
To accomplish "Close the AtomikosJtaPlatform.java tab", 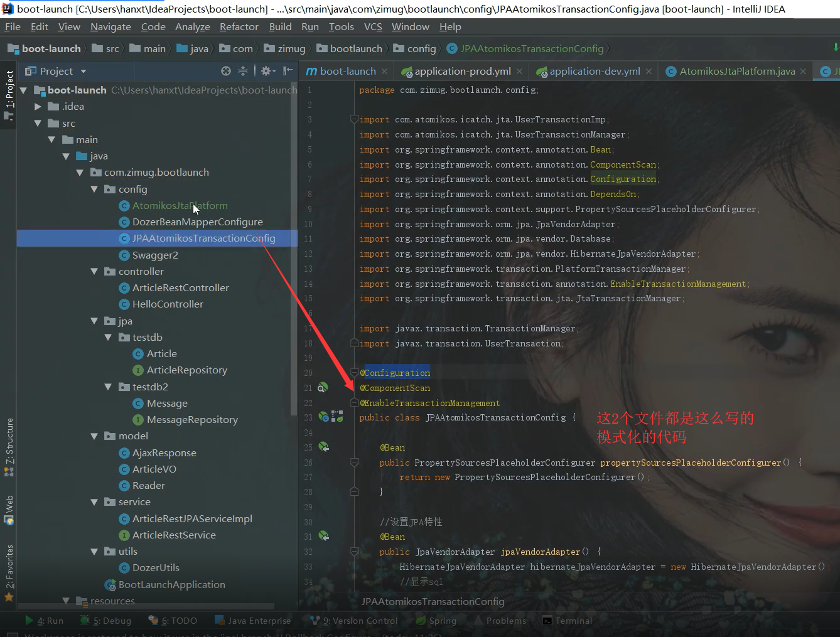I will tap(803, 72).
